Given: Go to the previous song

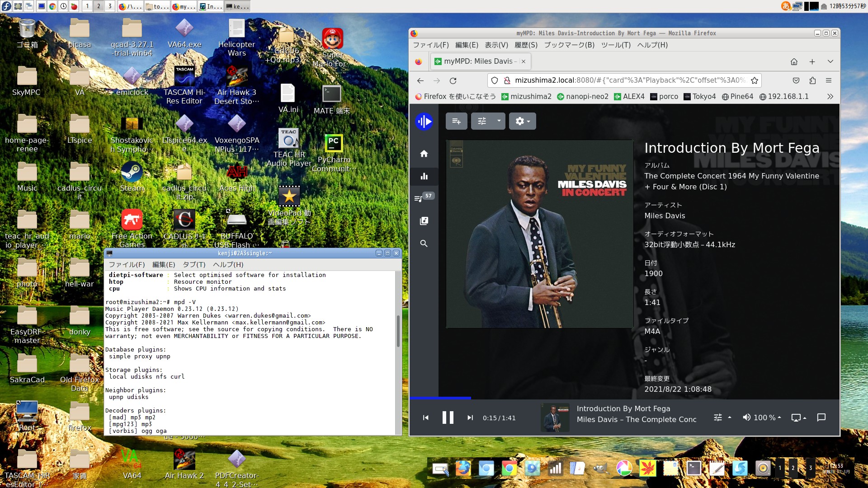Looking at the screenshot, I should click(425, 418).
